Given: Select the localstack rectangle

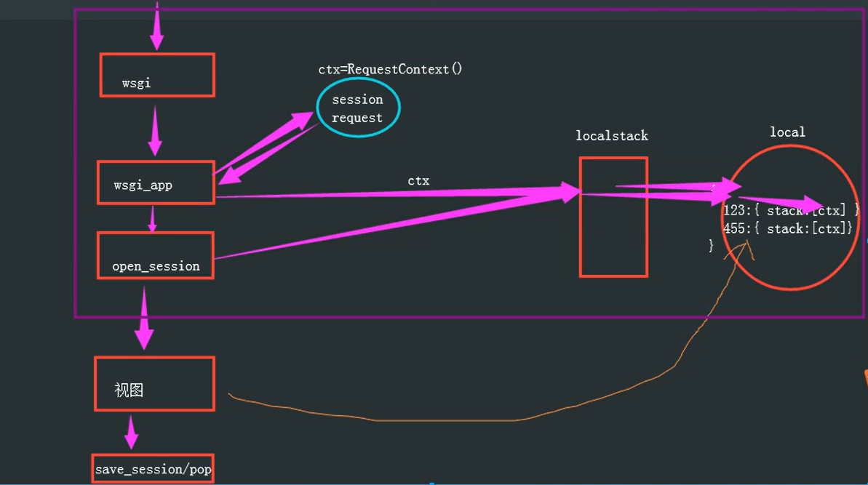Looking at the screenshot, I should point(613,215).
